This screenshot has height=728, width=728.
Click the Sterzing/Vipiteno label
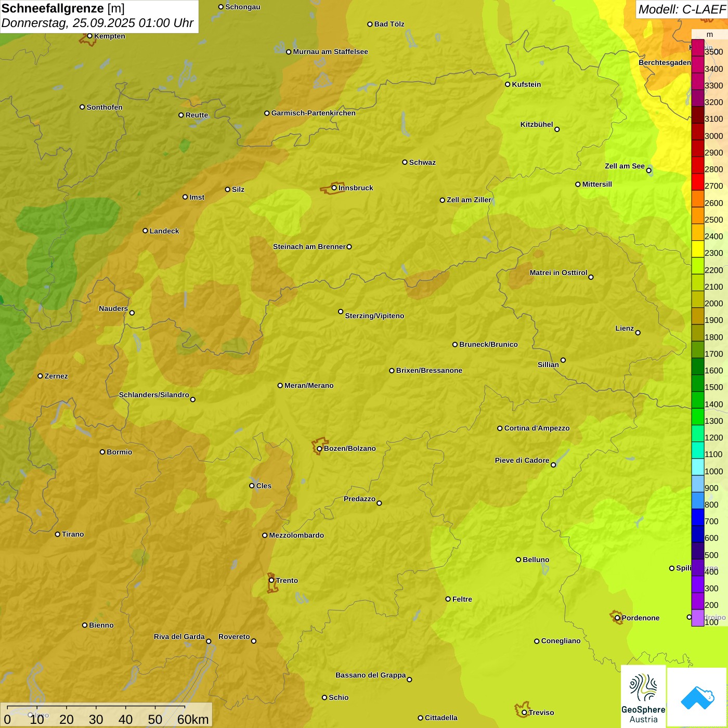click(374, 316)
